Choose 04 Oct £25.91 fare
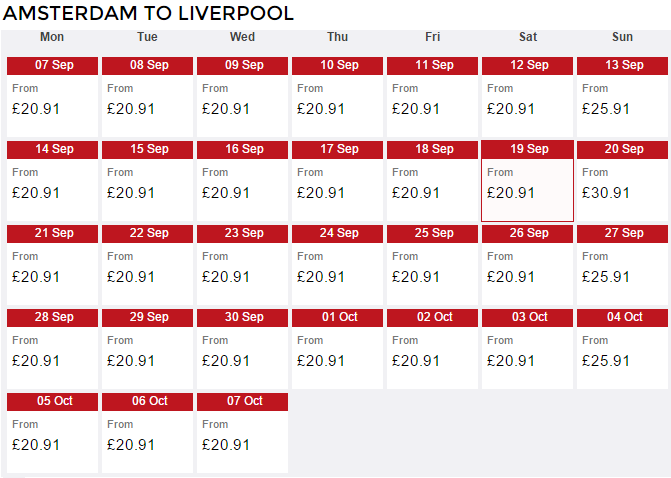671x478 pixels. (622, 349)
